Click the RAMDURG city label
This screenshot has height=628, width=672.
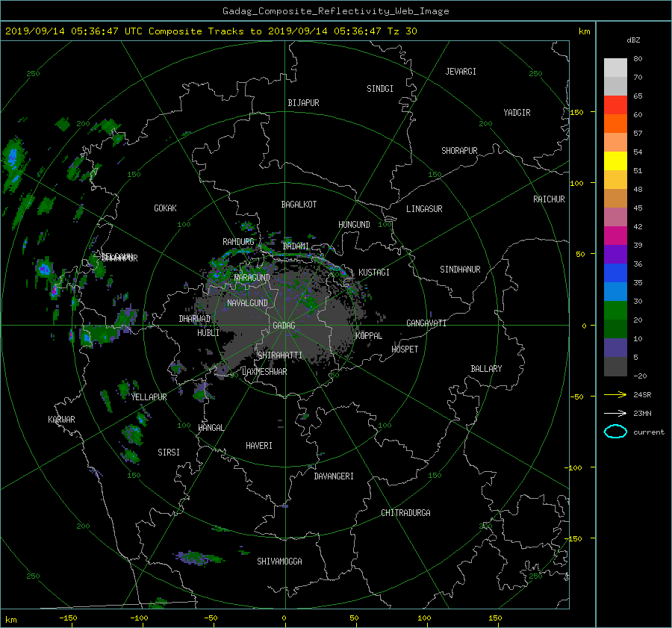point(238,242)
